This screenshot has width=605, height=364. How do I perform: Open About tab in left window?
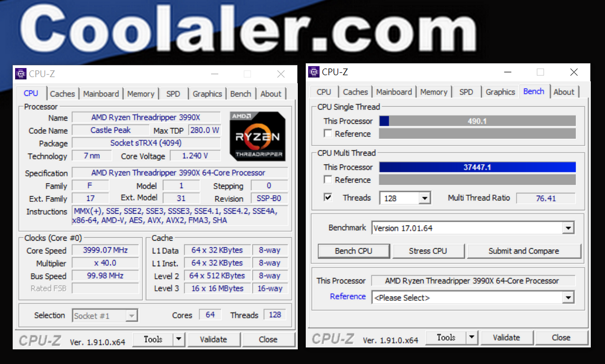tap(271, 94)
